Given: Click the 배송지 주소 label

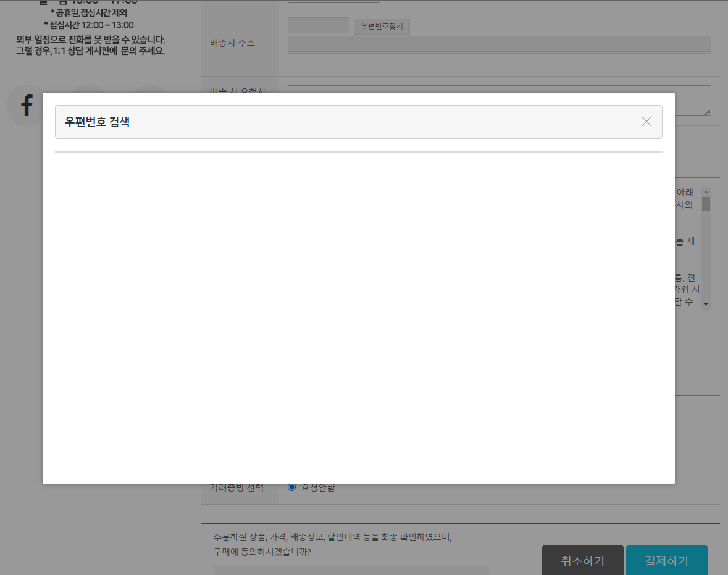Looking at the screenshot, I should tap(232, 43).
